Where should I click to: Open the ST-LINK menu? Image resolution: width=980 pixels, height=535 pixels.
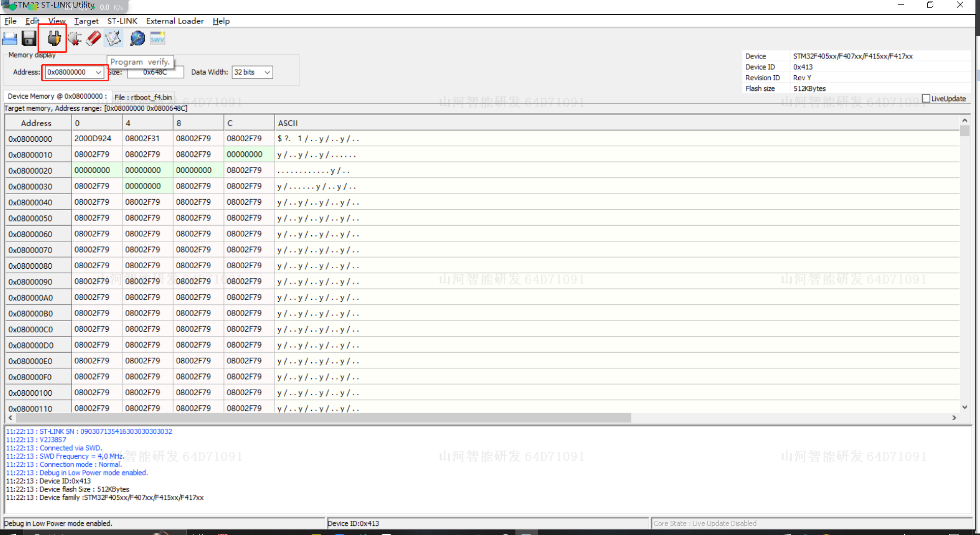[x=122, y=21]
